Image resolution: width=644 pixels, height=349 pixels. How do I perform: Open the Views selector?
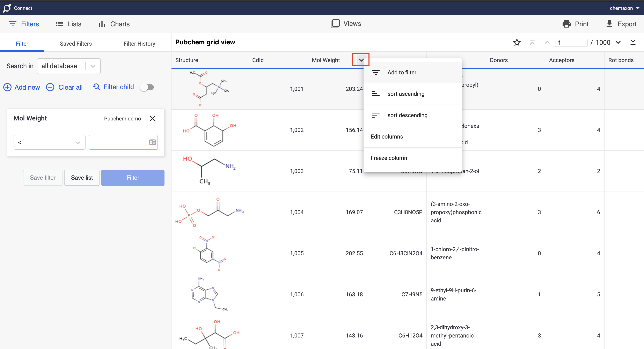tap(346, 24)
